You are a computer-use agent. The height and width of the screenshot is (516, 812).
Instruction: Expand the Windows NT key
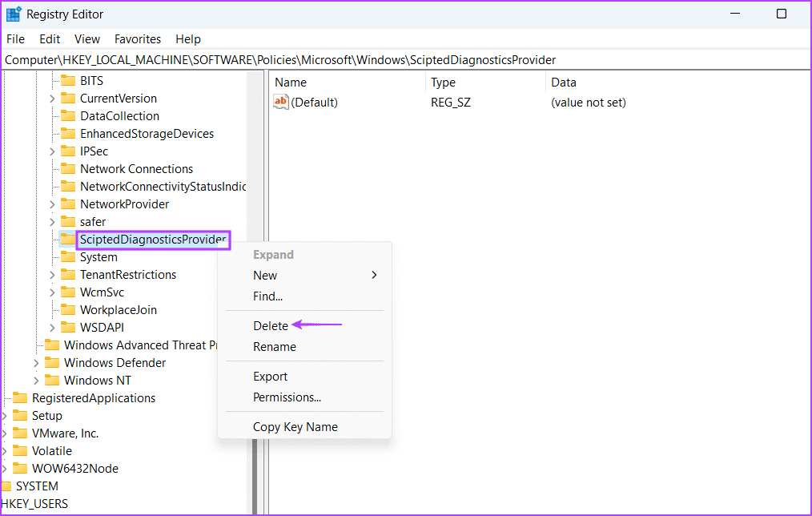36,381
